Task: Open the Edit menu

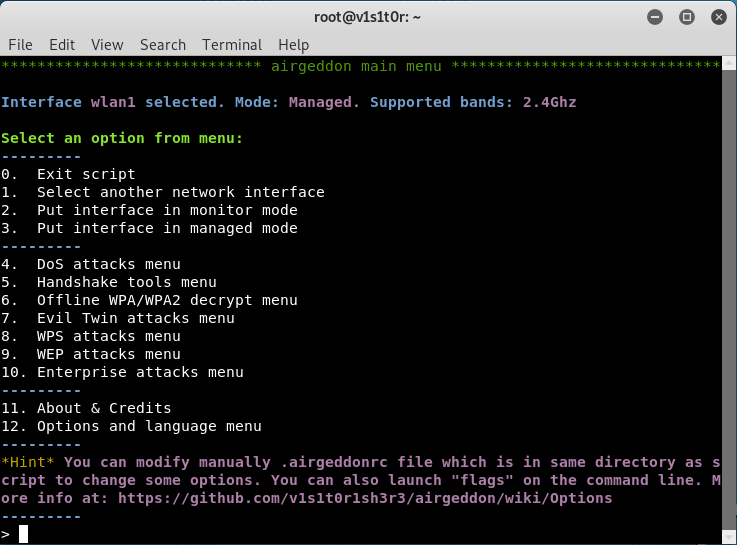Action: (62, 45)
